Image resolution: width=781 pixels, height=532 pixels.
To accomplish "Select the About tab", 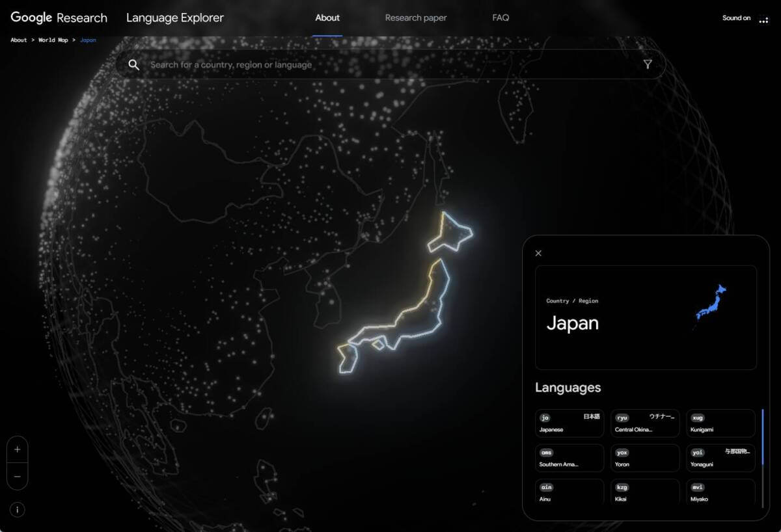I will tap(327, 18).
